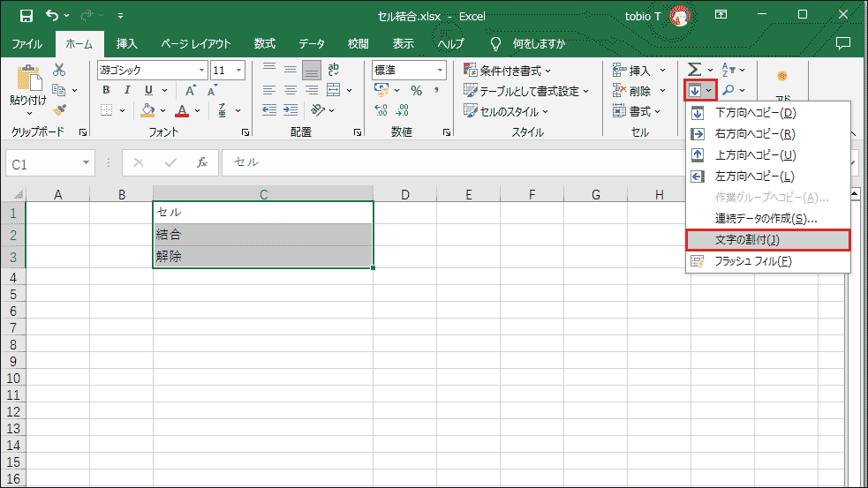Image resolution: width=868 pixels, height=488 pixels.
Task: Choose 右方向へコピー(R) from menu
Action: coord(768,134)
